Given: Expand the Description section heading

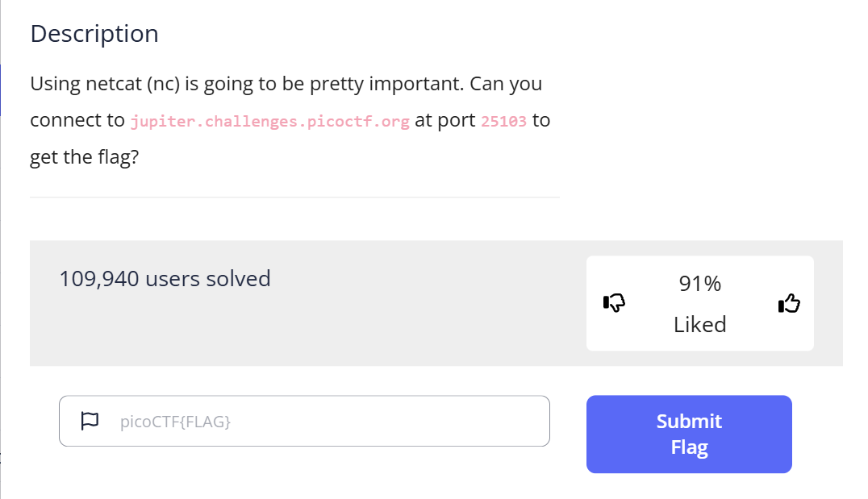Looking at the screenshot, I should pyautogui.click(x=94, y=33).
